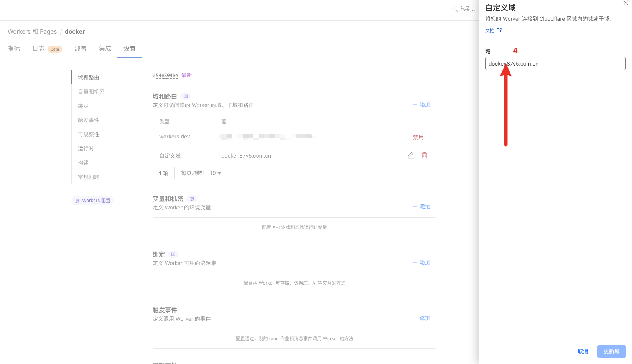
Task: Click the workers.dev row label
Action: (x=174, y=137)
